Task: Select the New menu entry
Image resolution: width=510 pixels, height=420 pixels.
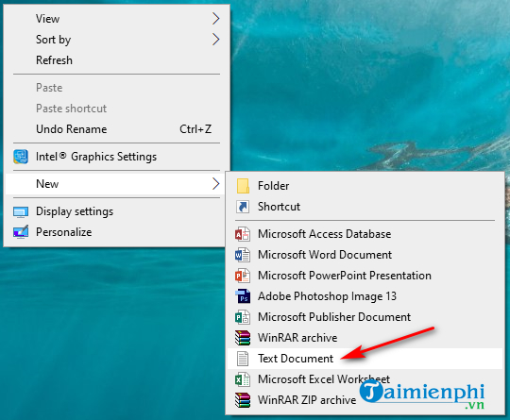Action: tap(116, 184)
